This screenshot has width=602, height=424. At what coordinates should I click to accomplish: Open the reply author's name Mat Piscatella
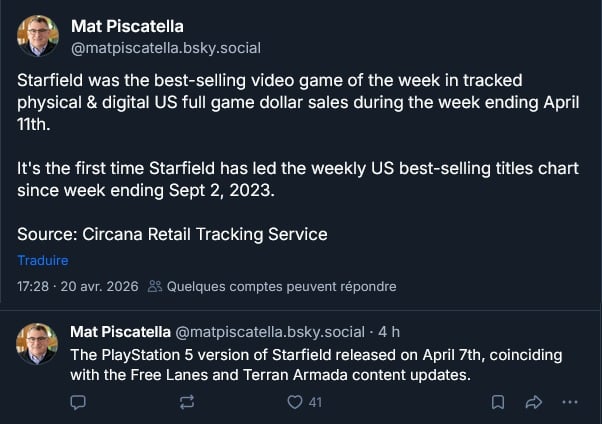(121, 331)
